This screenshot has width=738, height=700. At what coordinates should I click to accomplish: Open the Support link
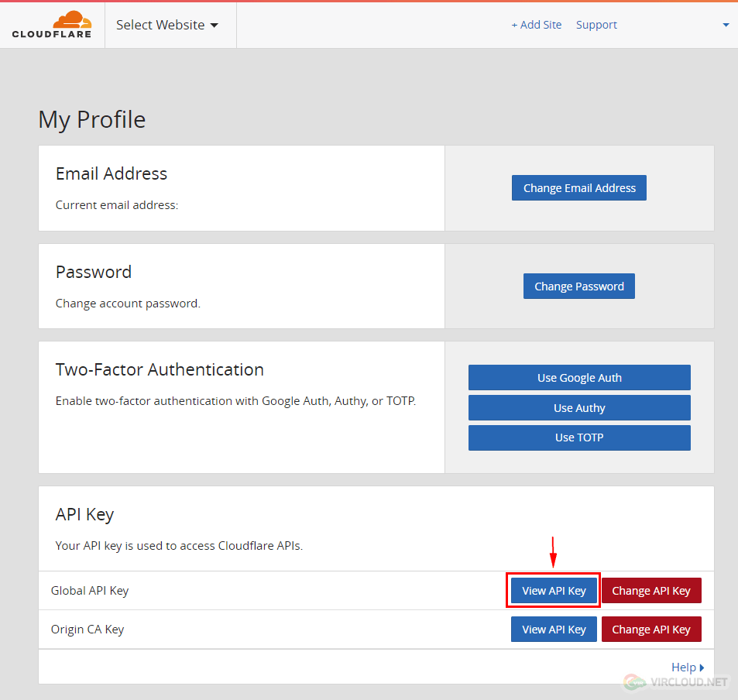[596, 25]
